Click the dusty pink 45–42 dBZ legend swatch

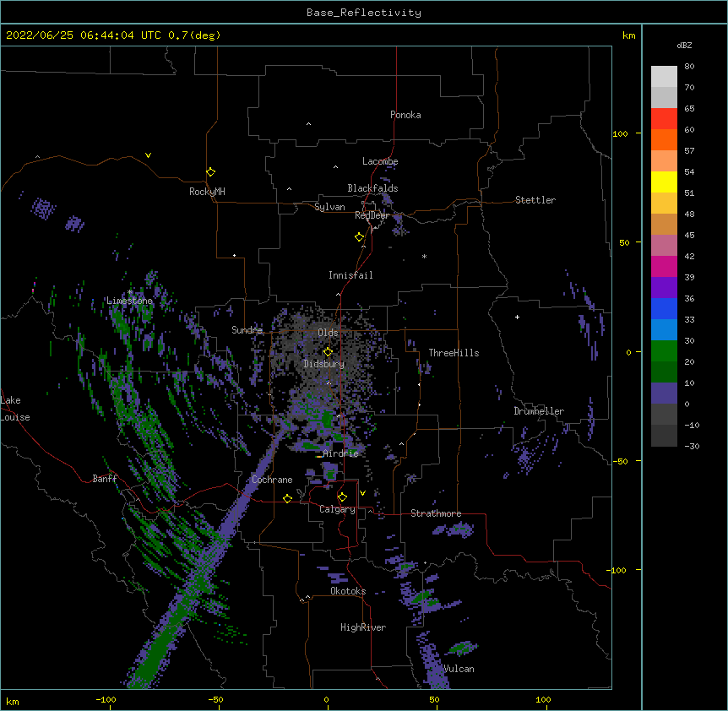664,246
